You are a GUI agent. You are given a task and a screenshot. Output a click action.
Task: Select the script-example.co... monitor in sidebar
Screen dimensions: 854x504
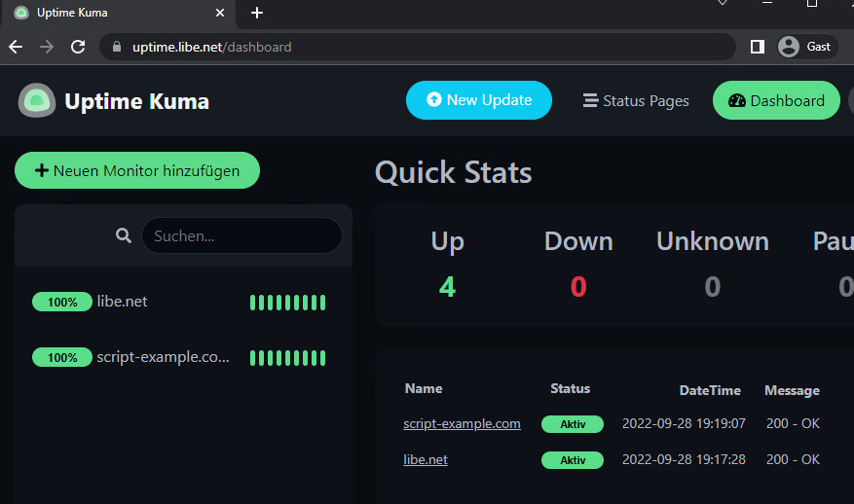(163, 357)
